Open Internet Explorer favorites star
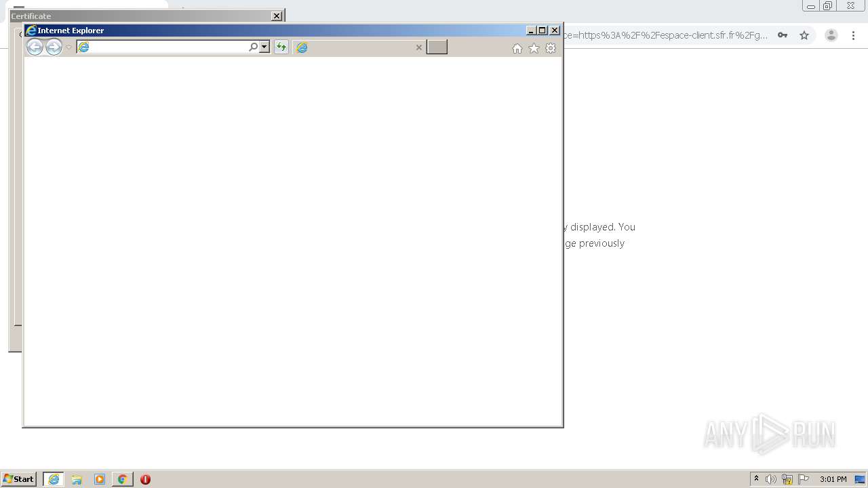 [534, 48]
